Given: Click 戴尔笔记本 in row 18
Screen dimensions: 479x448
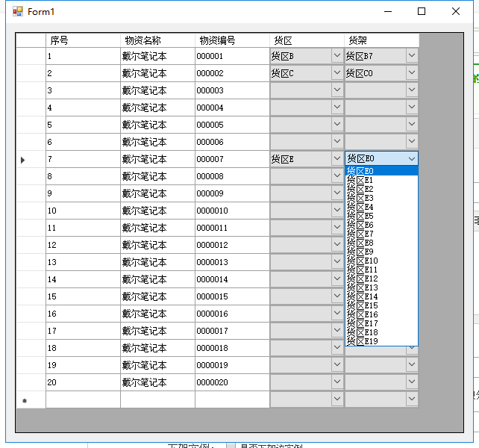Looking at the screenshot, I should (157, 348).
